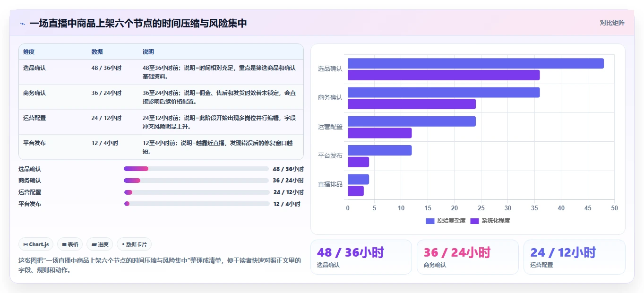Click the blue 原始复杂度 bar for 直播排品
This screenshot has width=644, height=293.
[x=359, y=179]
